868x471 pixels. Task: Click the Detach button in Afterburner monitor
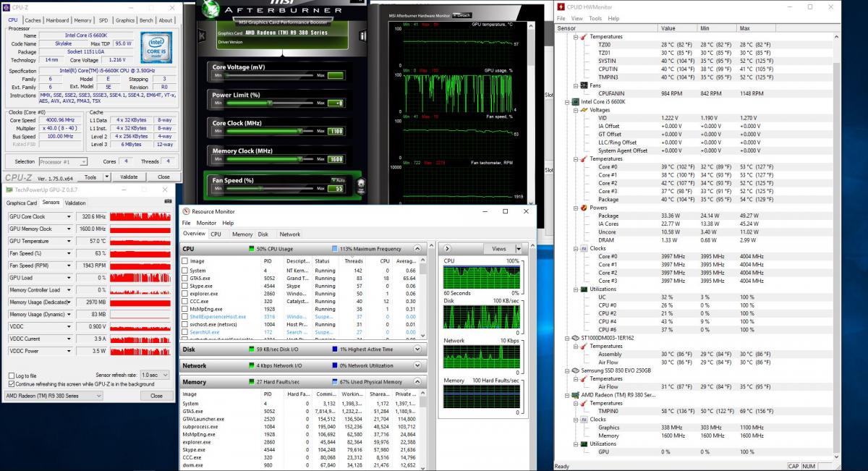pyautogui.click(x=461, y=15)
